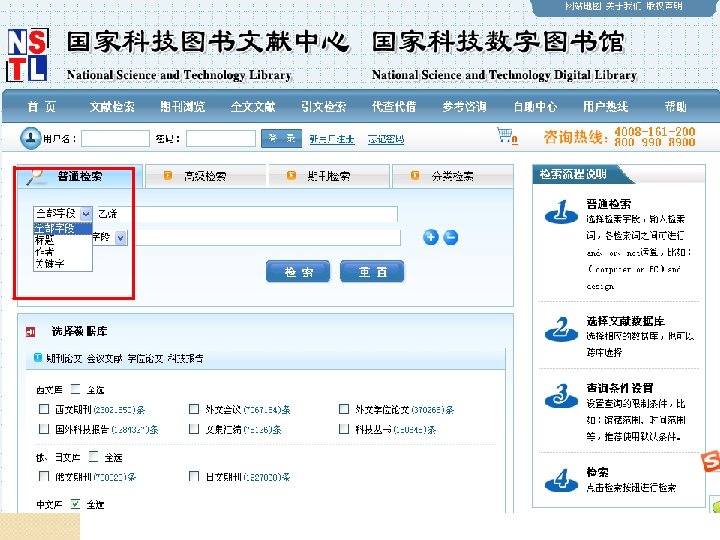Viewport: 720px width, 540px height.
Task: Open 文献检索 navigation item
Action: point(112,107)
